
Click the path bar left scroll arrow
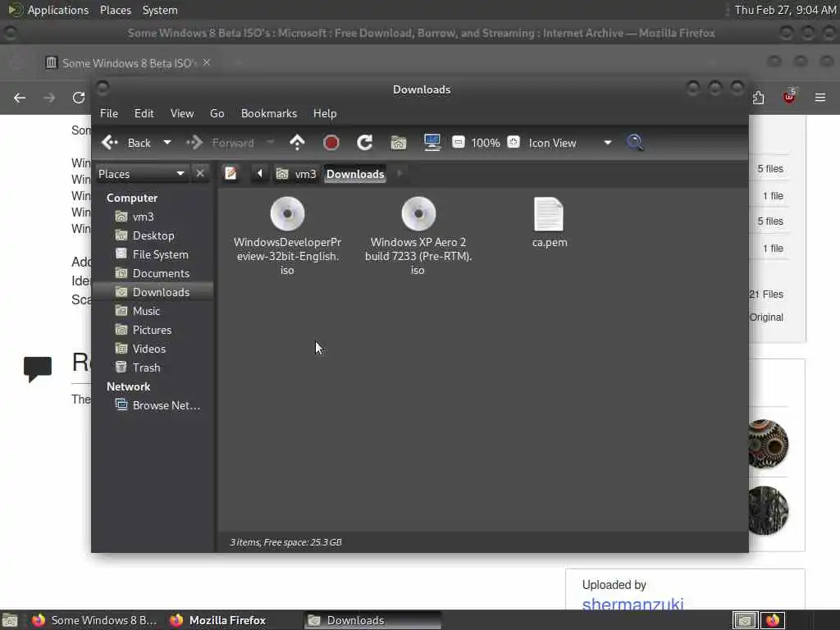tap(260, 174)
